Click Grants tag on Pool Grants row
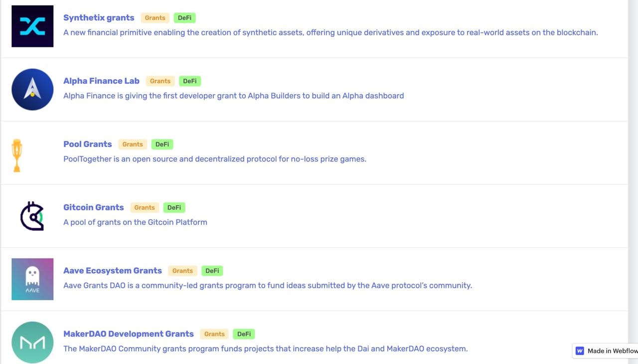 [133, 144]
